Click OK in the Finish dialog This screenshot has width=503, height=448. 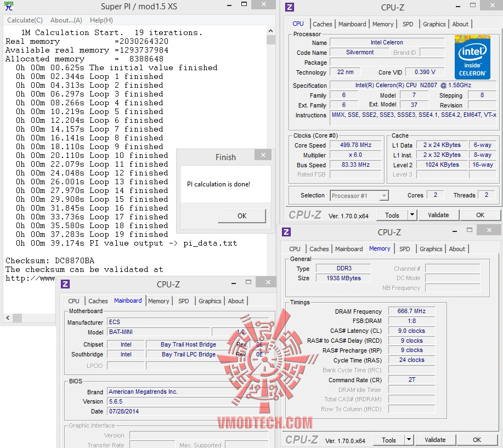[242, 216]
